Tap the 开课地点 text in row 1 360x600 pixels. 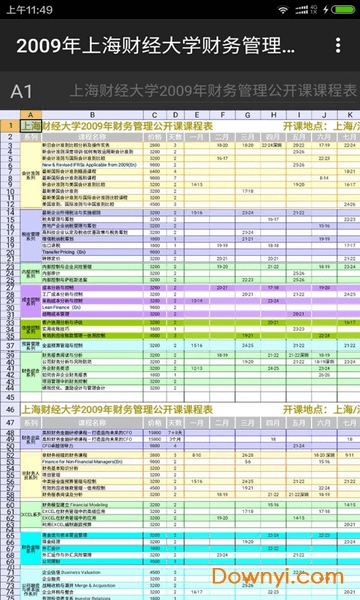321,126
